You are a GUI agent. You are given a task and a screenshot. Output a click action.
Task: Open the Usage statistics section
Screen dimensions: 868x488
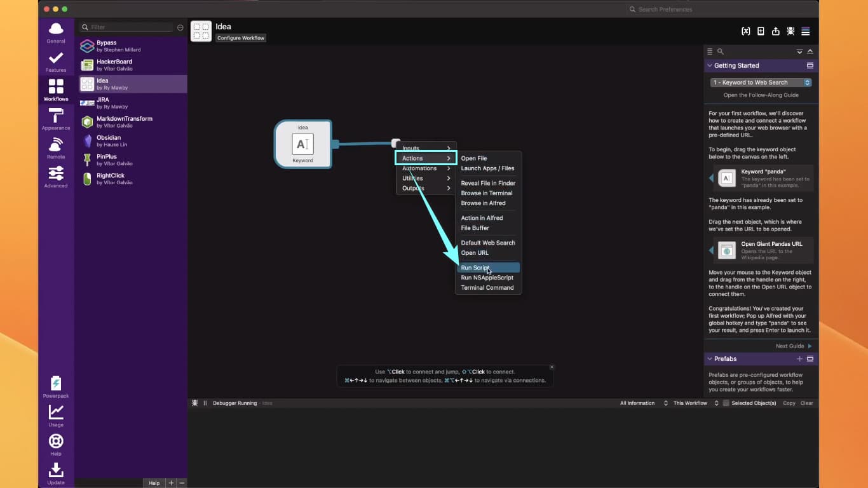[x=56, y=416]
